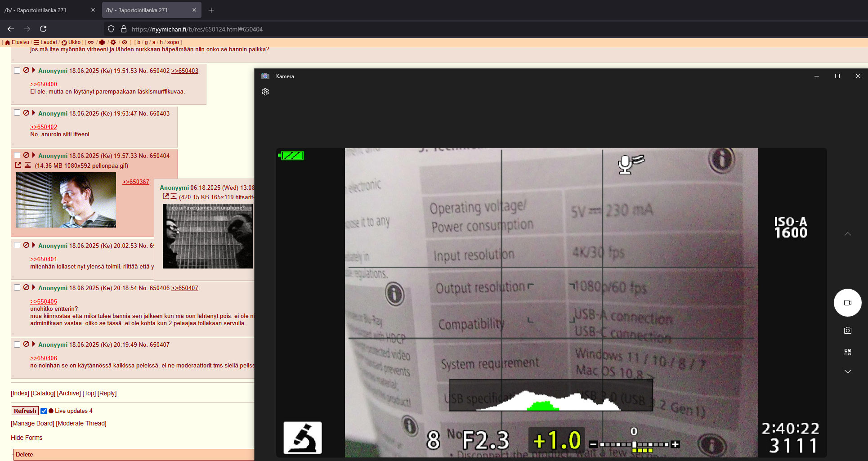Open camera settings gear icon
Screen dimensions: 868x461
click(x=265, y=92)
